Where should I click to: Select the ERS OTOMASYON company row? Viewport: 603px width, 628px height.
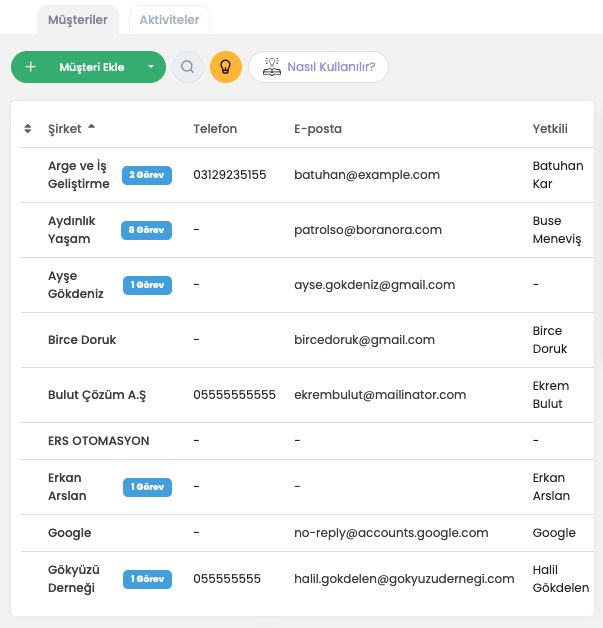[x=98, y=441]
